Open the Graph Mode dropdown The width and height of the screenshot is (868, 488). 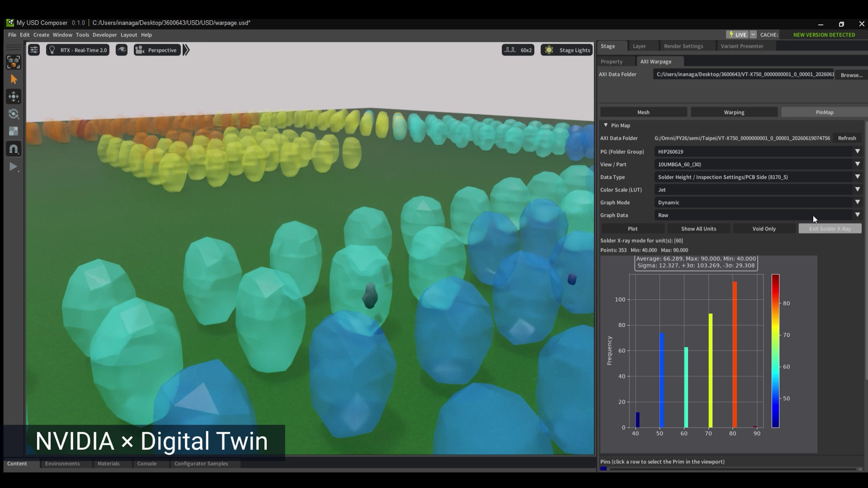click(x=758, y=203)
